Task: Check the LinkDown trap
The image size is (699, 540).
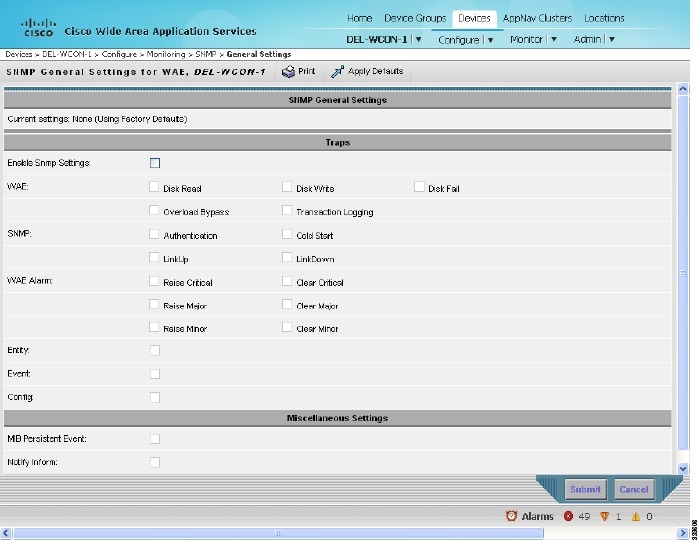Action: 287,257
